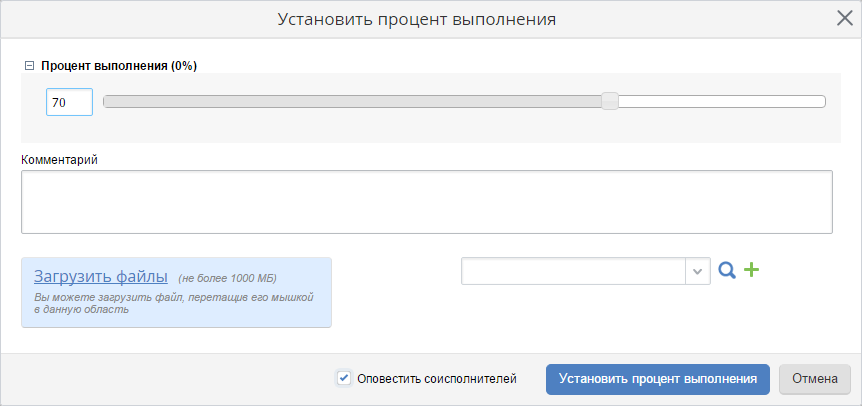Open the Загрузить файлы link
This screenshot has width=862, height=406.
click(101, 277)
